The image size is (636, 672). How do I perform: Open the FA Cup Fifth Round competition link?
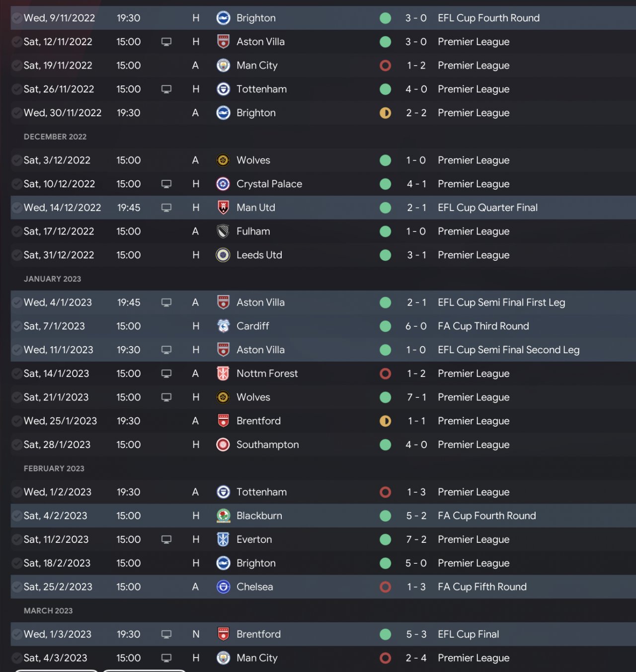[482, 587]
